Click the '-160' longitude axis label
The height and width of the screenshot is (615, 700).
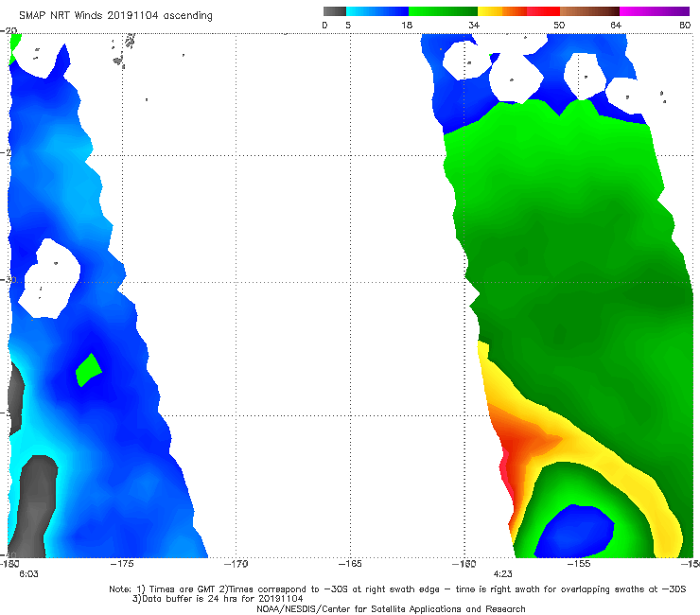464,564
